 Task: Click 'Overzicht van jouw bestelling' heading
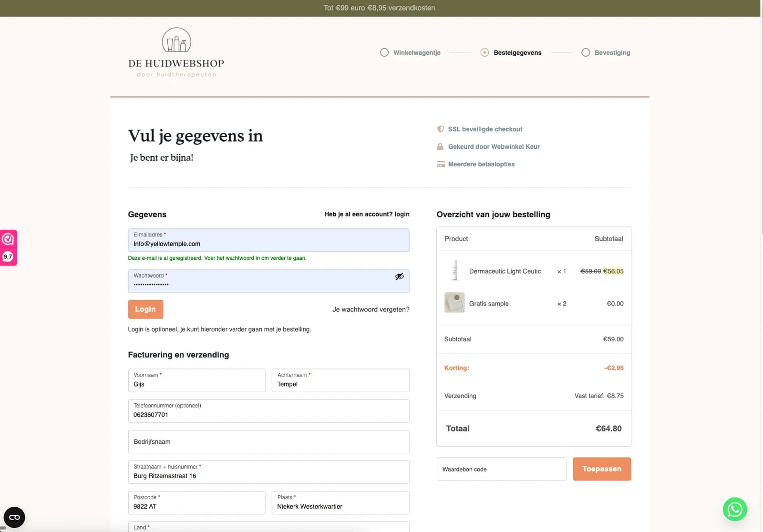(493, 215)
